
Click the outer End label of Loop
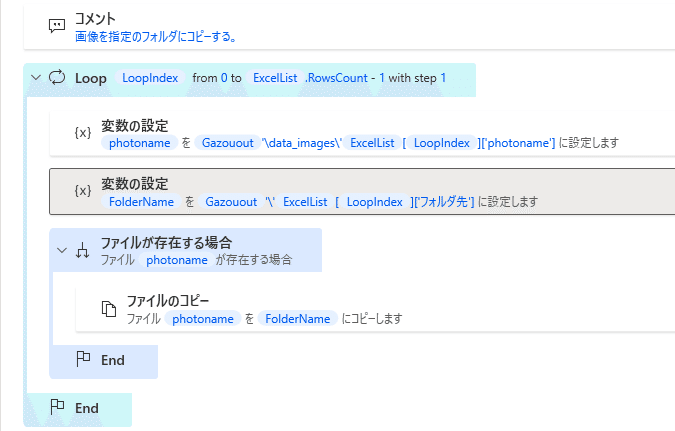(x=87, y=408)
